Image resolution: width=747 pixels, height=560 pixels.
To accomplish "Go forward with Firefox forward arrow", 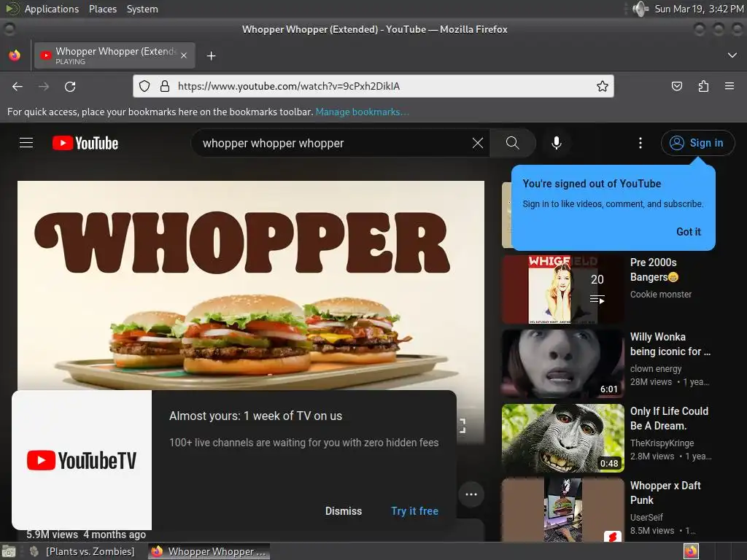I will (x=44, y=86).
